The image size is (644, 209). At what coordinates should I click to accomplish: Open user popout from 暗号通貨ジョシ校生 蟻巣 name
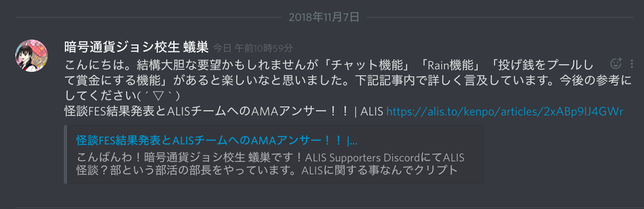[x=136, y=47]
